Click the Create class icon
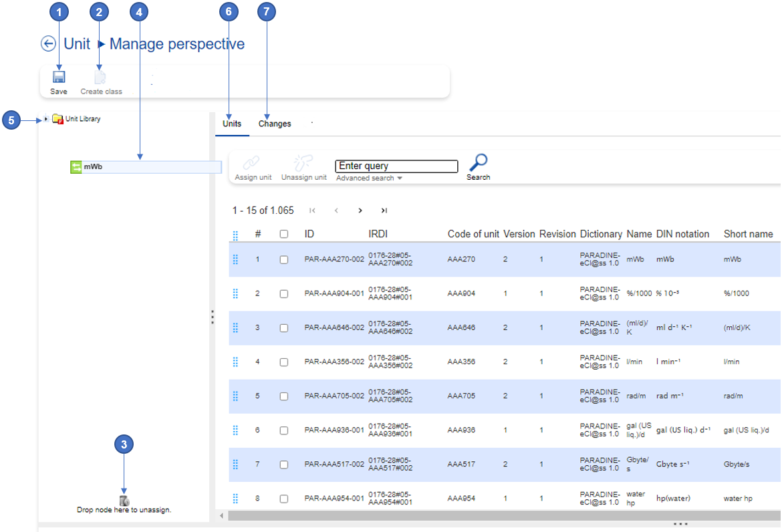The image size is (784, 532). (100, 78)
